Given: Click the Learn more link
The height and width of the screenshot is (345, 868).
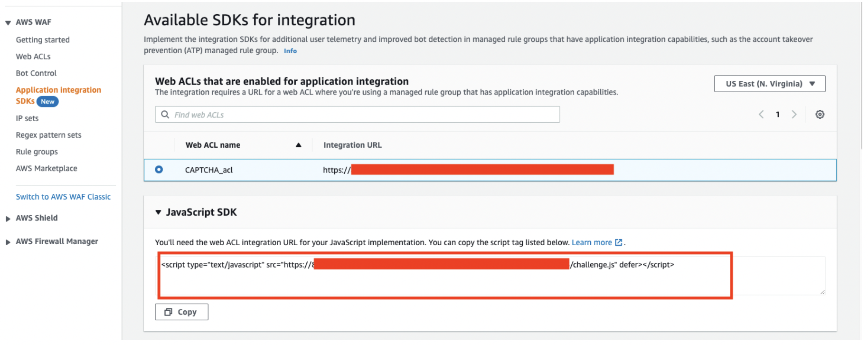Looking at the screenshot, I should click(x=592, y=242).
